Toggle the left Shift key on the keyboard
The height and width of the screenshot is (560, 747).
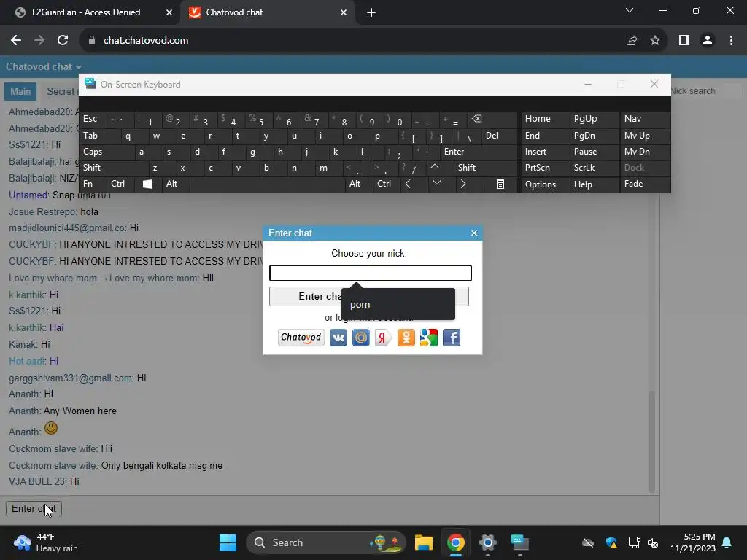tap(115, 168)
